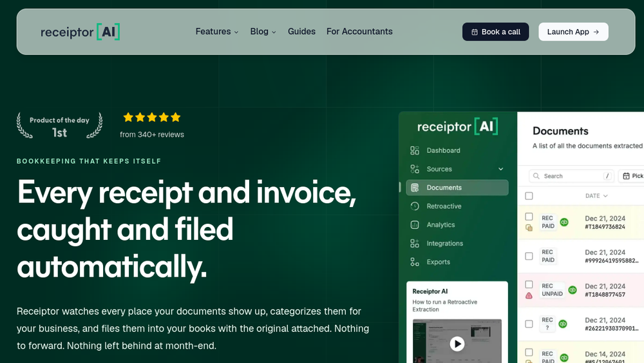
Task: Check the row #T1849736824 checkbox
Action: point(529,217)
